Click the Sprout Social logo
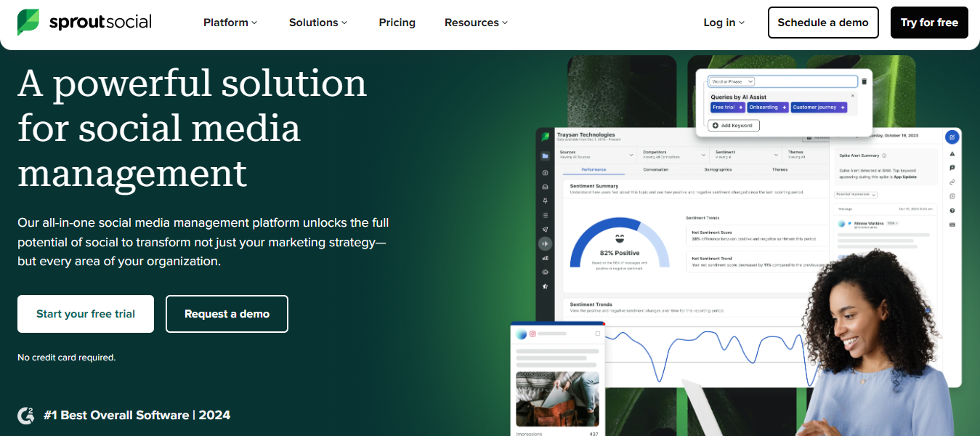The height and width of the screenshot is (436, 980). (x=84, y=23)
